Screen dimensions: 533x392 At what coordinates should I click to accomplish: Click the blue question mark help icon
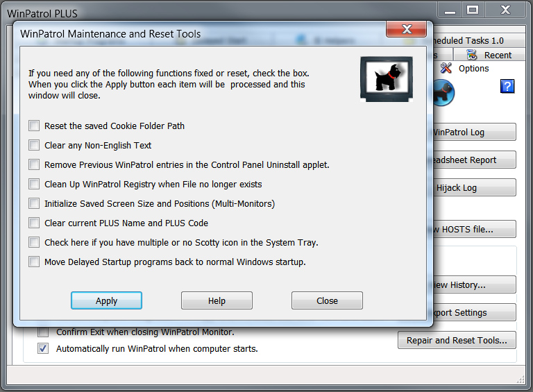(x=507, y=86)
